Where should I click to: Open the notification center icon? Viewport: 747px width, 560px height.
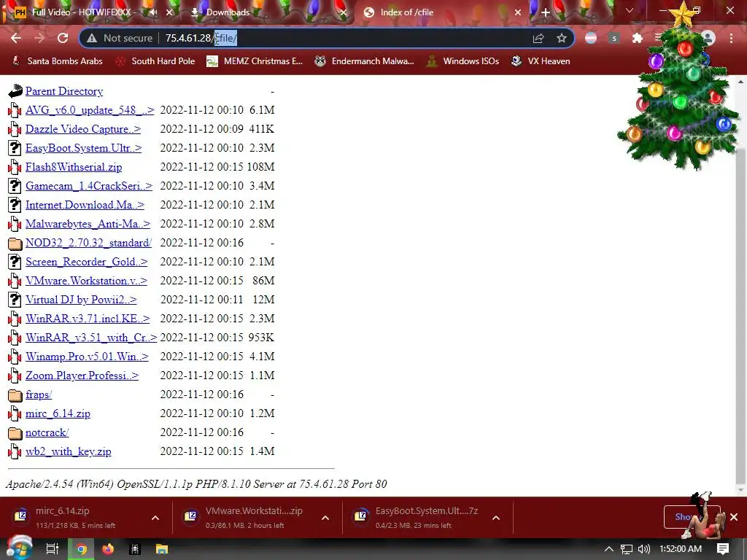(723, 549)
